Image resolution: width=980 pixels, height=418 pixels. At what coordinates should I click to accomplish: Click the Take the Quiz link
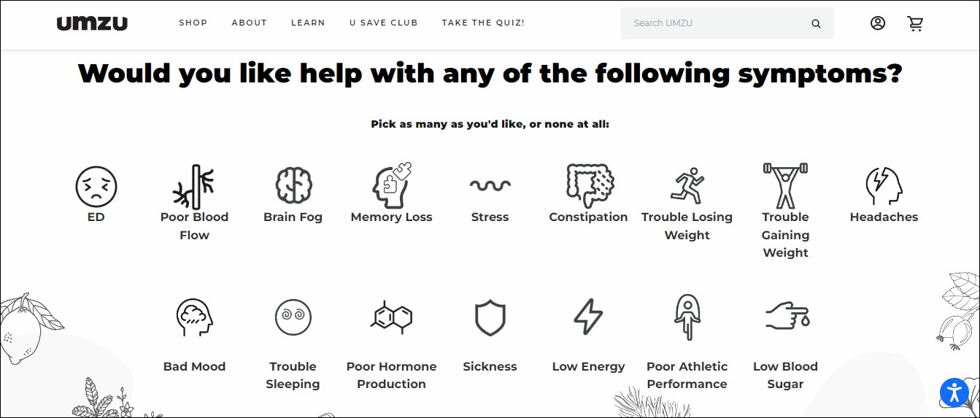coord(483,23)
